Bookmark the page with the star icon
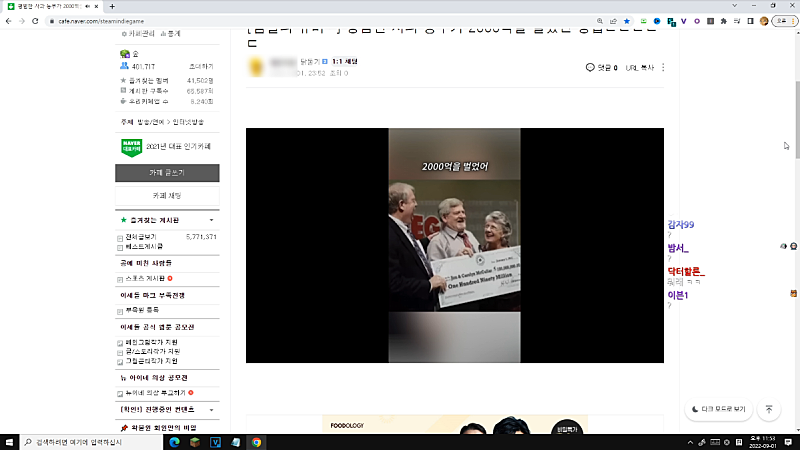 pyautogui.click(x=627, y=19)
